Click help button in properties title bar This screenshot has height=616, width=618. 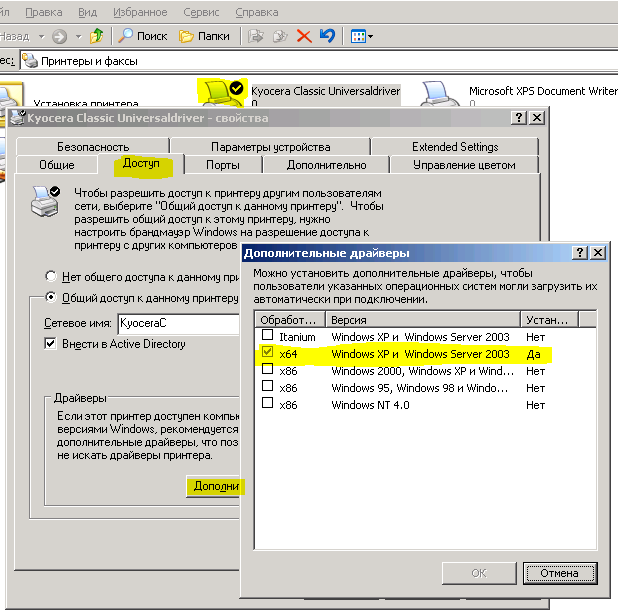tap(519, 117)
